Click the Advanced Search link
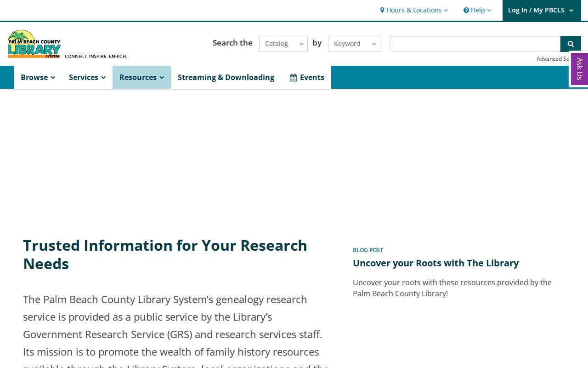 [553, 59]
